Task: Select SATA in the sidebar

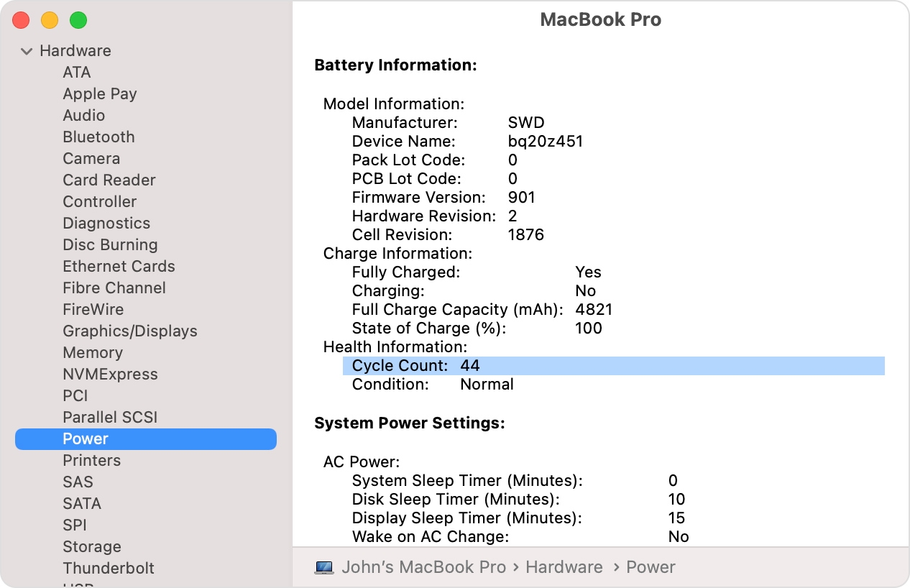Action: (x=81, y=503)
